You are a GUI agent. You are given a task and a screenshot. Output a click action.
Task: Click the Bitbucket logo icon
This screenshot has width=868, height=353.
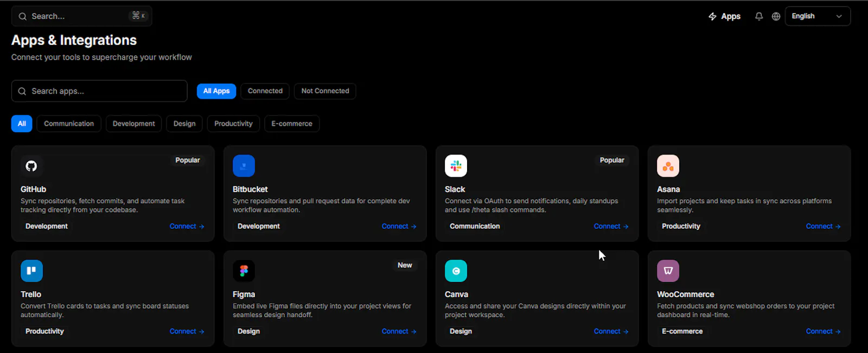click(244, 166)
